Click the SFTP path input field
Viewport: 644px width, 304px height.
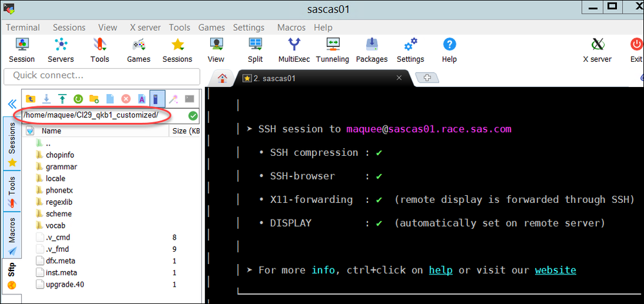[x=104, y=116]
